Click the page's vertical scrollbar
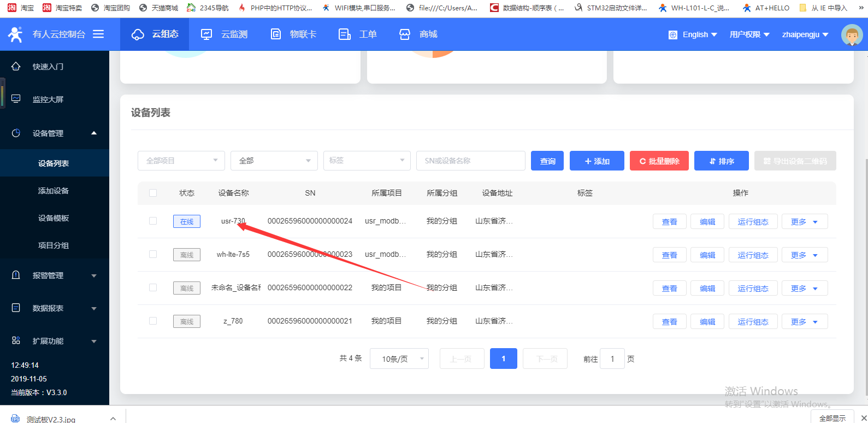 pos(865,273)
